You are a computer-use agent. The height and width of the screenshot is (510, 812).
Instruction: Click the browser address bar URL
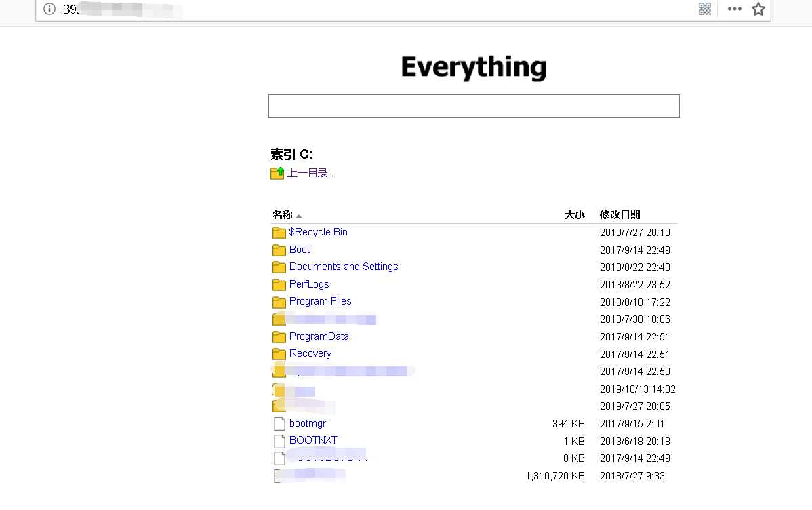(122, 9)
